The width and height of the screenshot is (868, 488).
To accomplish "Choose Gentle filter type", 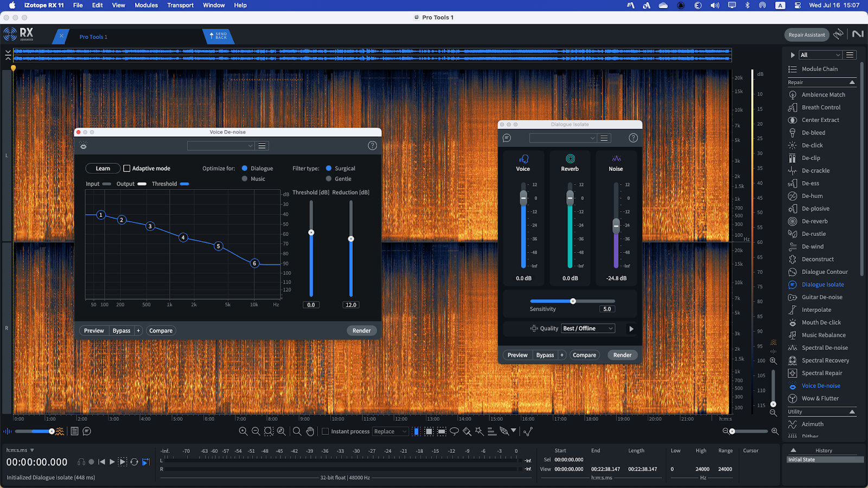I will coord(329,179).
